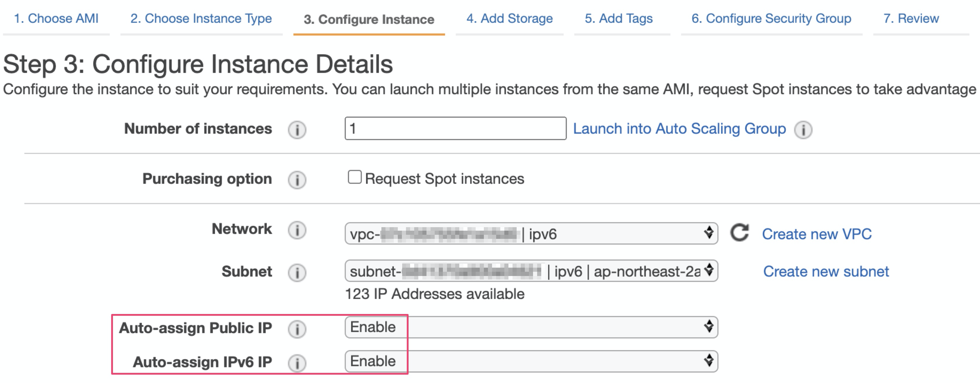
Task: Expand the Auto-assign IPv6 IP dropdown
Action: tap(531, 361)
